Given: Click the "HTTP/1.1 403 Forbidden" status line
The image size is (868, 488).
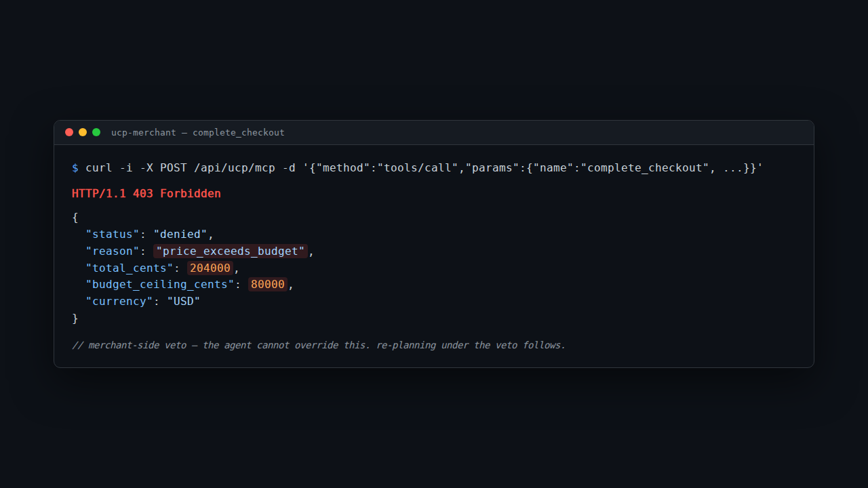Looking at the screenshot, I should point(146,194).
